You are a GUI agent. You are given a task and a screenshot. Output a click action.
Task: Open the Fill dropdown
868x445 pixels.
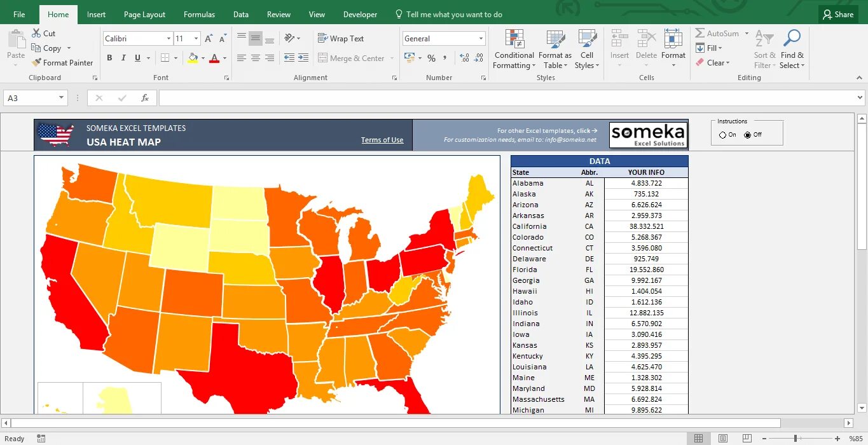pyautogui.click(x=709, y=48)
